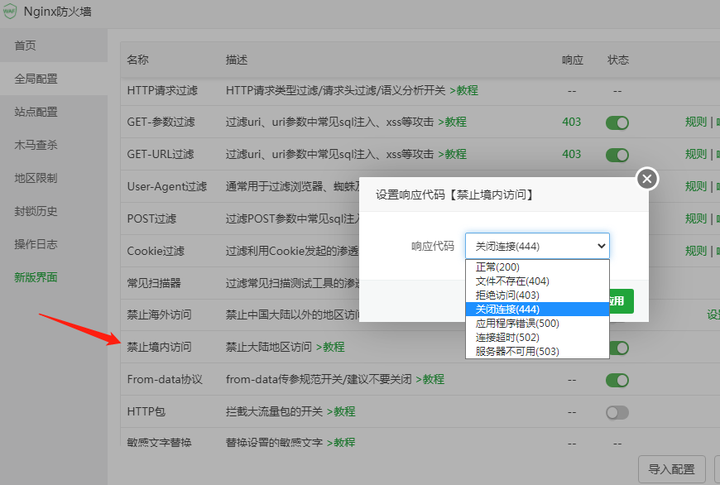This screenshot has height=485, width=720.
Task: Disable the From-data协议 switch
Action: pyautogui.click(x=617, y=380)
